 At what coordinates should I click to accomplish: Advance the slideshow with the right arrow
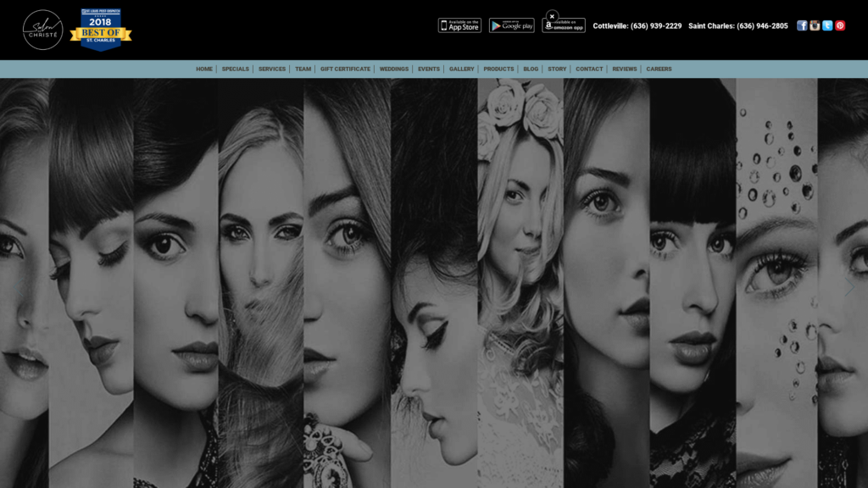pos(849,289)
